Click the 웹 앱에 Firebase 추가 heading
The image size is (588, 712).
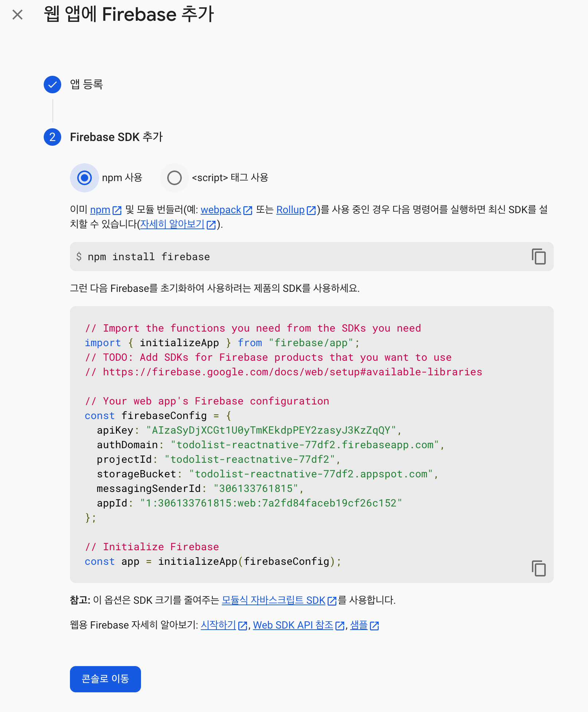click(129, 15)
